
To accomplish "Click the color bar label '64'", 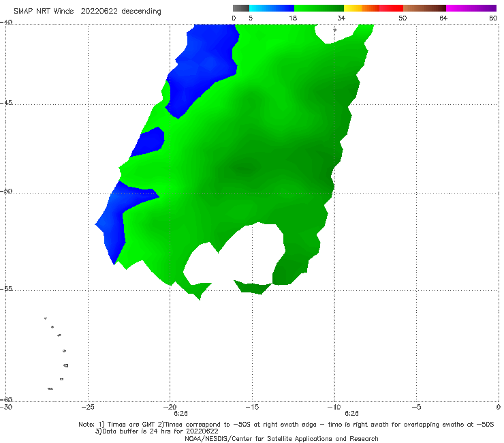I will (x=443, y=18).
